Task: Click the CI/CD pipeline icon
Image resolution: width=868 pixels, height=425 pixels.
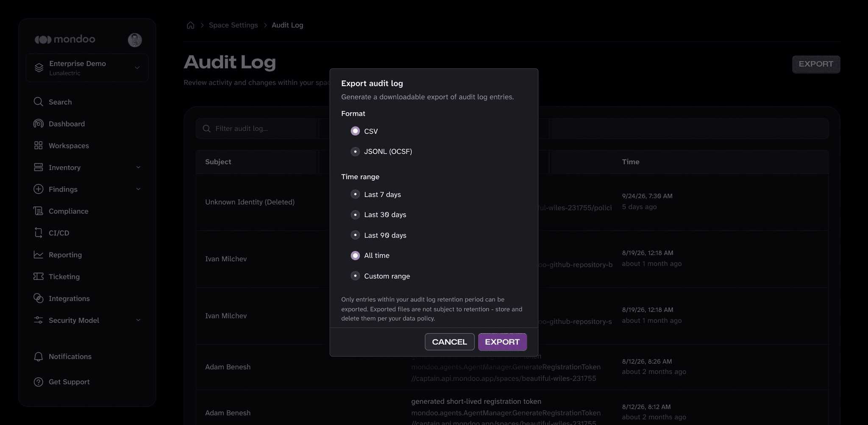Action: tap(38, 233)
